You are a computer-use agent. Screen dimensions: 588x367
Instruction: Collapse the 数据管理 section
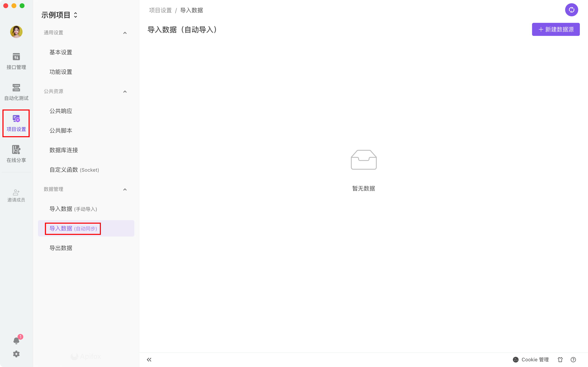(125, 189)
